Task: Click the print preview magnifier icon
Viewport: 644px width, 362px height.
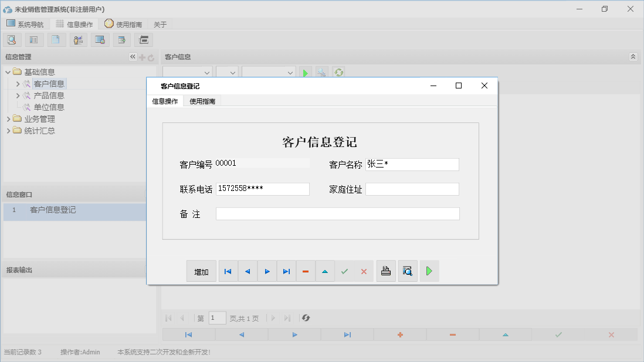Action: pyautogui.click(x=408, y=271)
